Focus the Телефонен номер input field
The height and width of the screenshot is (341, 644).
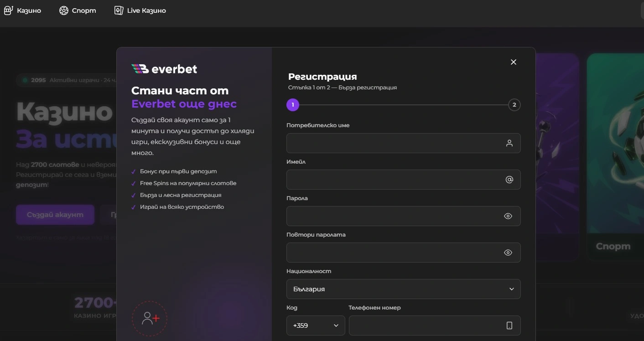[x=435, y=325]
